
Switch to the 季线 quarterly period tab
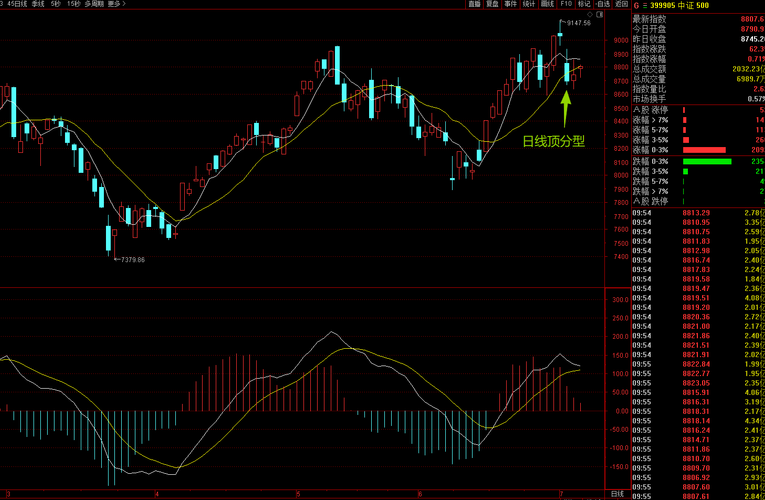point(38,4)
